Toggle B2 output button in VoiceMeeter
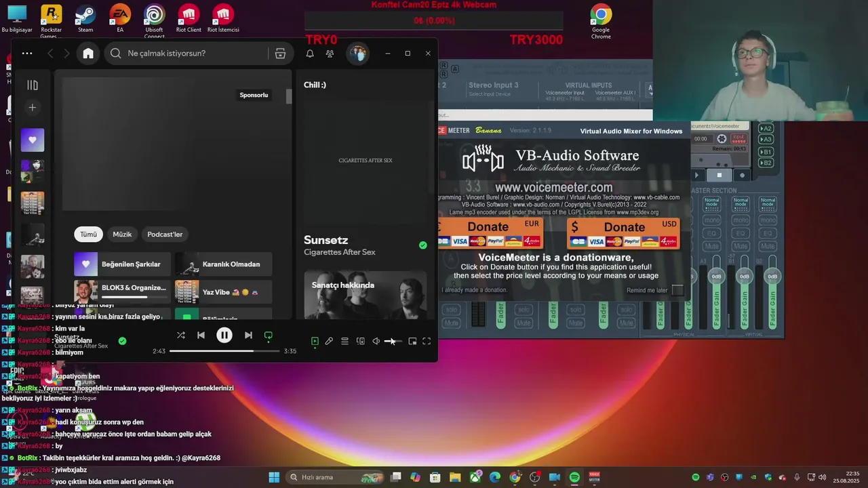The image size is (868, 488). point(766,163)
